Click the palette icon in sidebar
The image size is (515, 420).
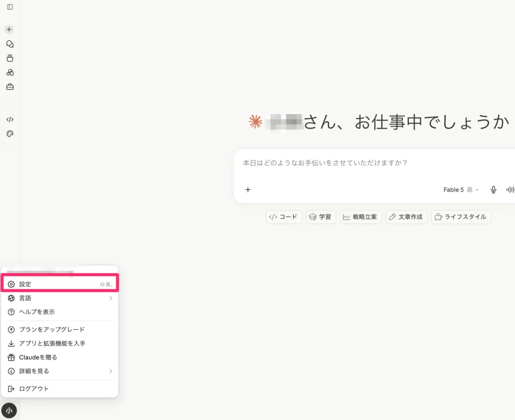(x=10, y=134)
